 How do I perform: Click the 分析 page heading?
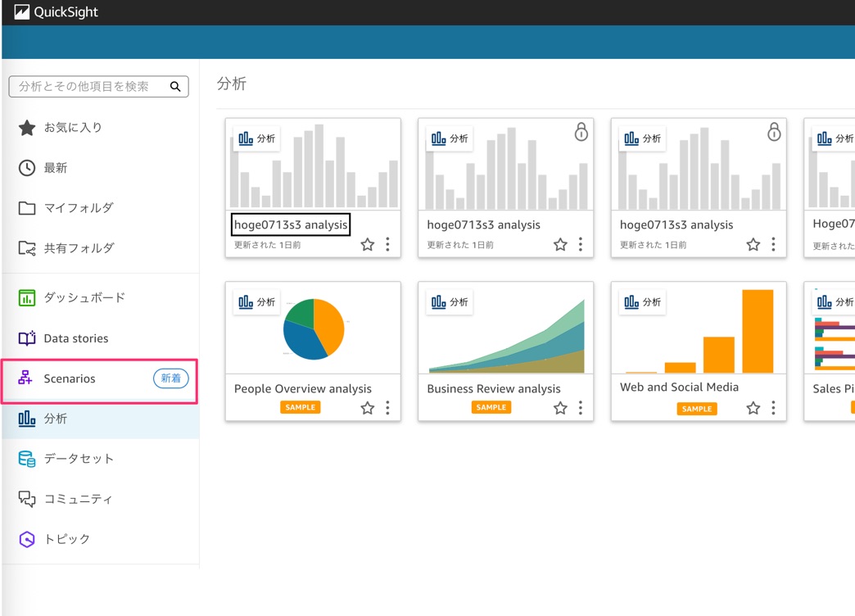coord(232,84)
